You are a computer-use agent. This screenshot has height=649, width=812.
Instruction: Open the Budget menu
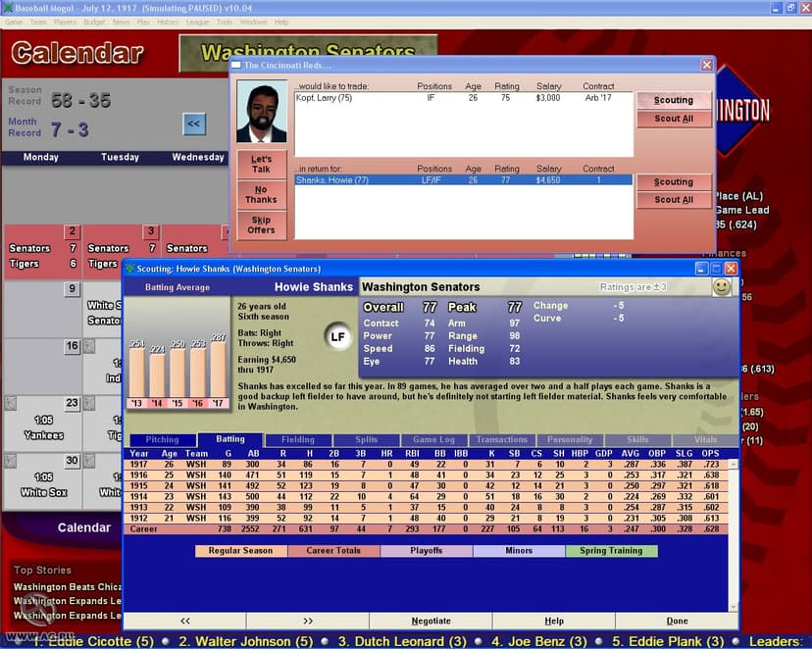pyautogui.click(x=94, y=22)
